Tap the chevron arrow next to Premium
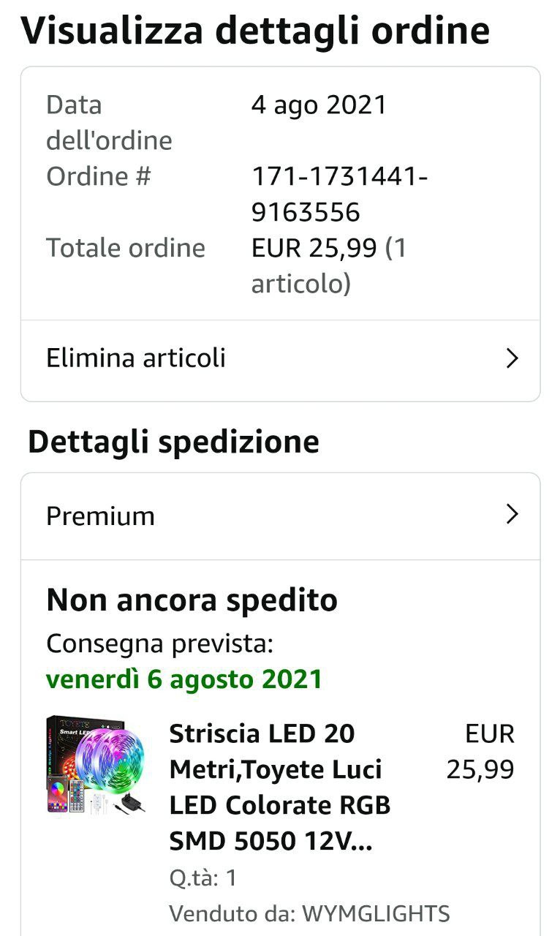This screenshot has height=936, width=560. coord(512,515)
